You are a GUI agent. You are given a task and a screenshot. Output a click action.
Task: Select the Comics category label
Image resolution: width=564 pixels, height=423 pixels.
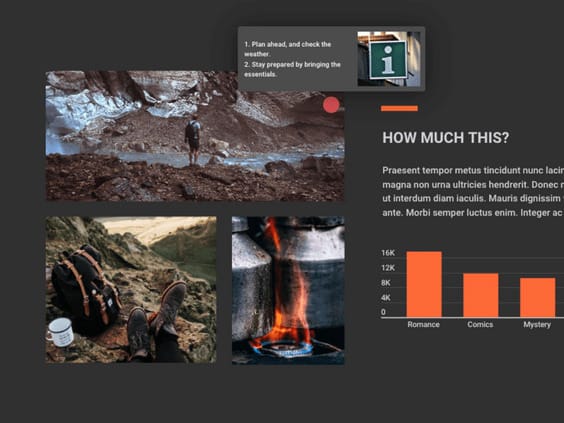(x=480, y=324)
